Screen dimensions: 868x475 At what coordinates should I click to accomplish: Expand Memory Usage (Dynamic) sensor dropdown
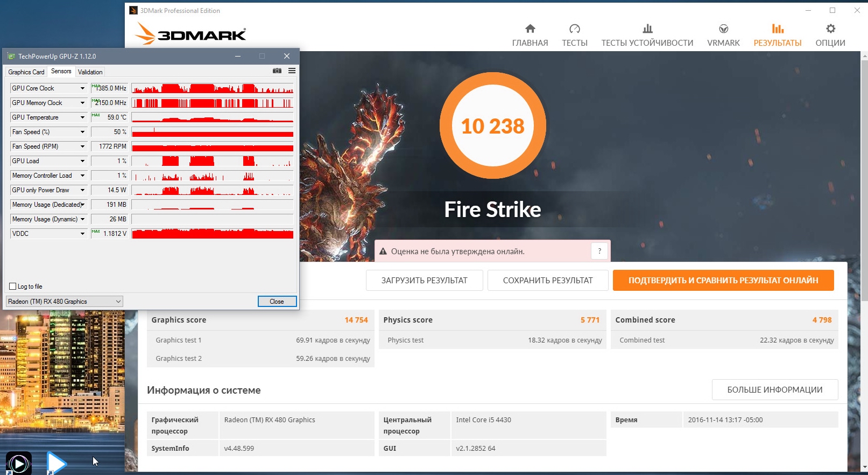tap(82, 219)
